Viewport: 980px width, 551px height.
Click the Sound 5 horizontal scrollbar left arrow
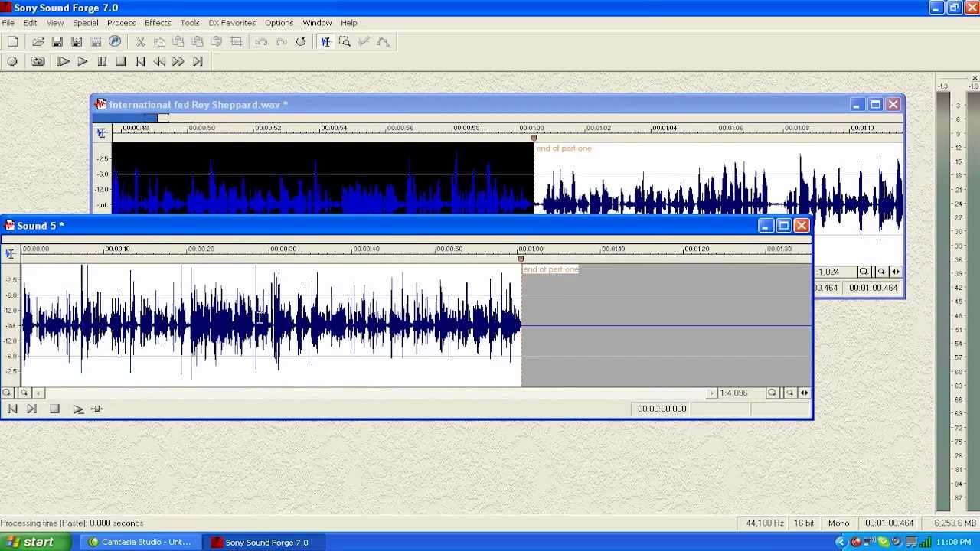[x=38, y=393]
